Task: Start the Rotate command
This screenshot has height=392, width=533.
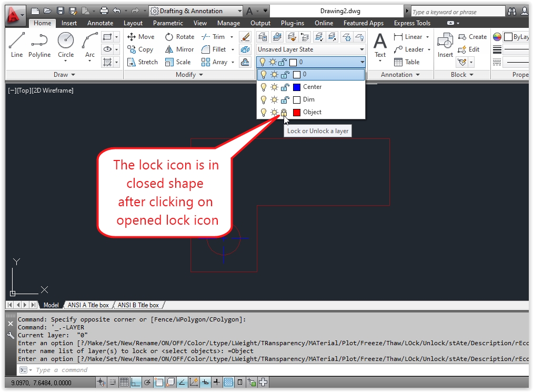Action: click(x=180, y=36)
